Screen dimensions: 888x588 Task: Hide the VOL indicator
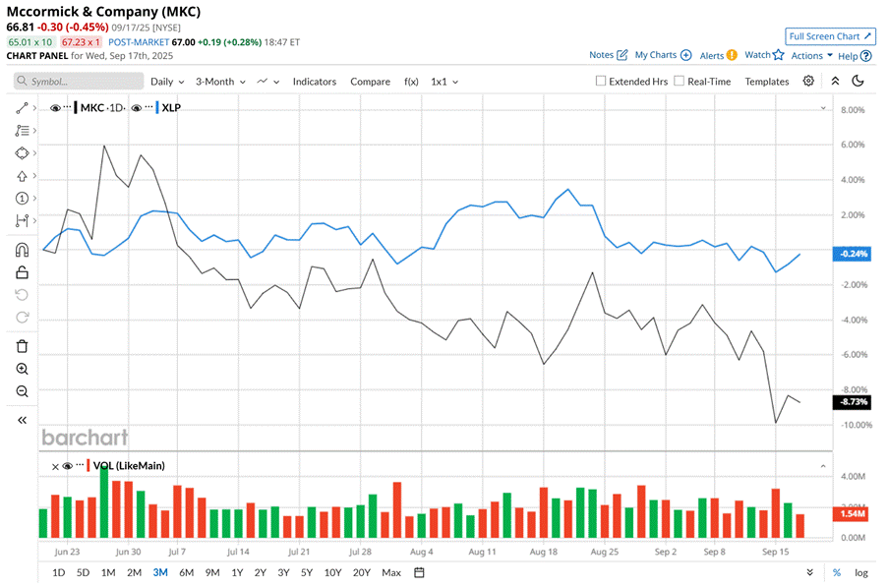click(68, 466)
